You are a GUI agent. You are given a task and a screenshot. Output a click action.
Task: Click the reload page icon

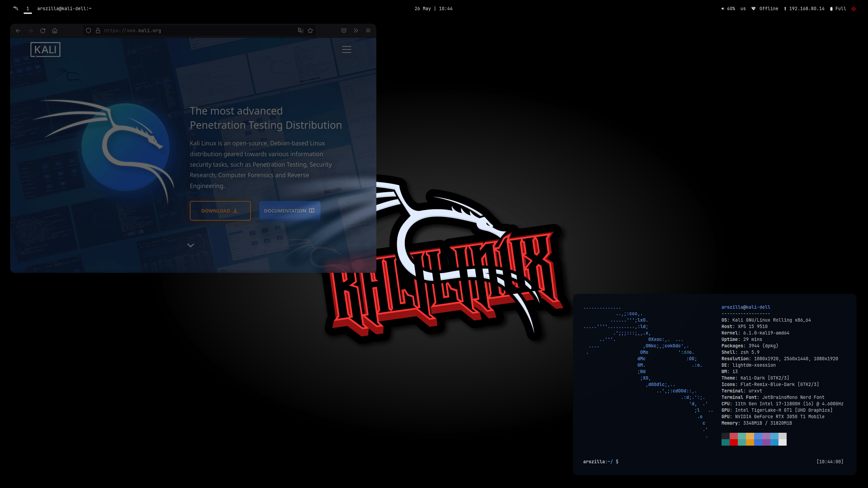point(43,30)
